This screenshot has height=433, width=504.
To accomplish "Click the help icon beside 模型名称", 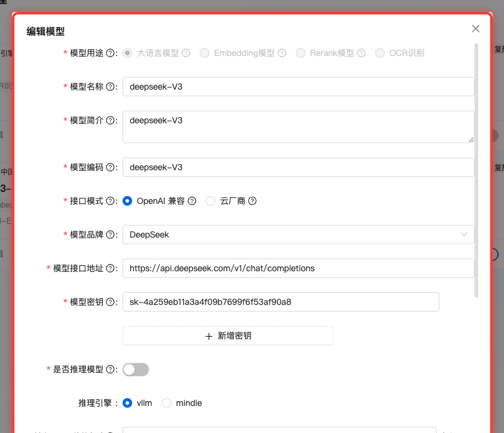I will pos(110,87).
